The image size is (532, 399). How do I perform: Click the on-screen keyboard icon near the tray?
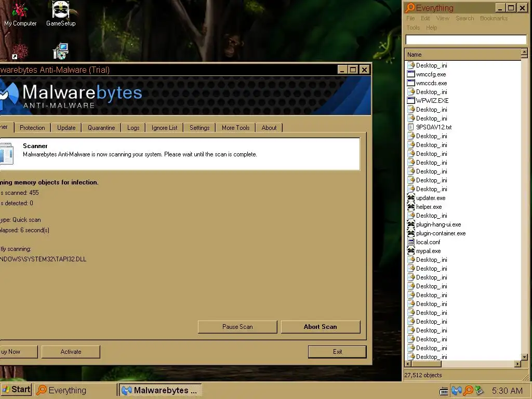pyautogui.click(x=444, y=391)
